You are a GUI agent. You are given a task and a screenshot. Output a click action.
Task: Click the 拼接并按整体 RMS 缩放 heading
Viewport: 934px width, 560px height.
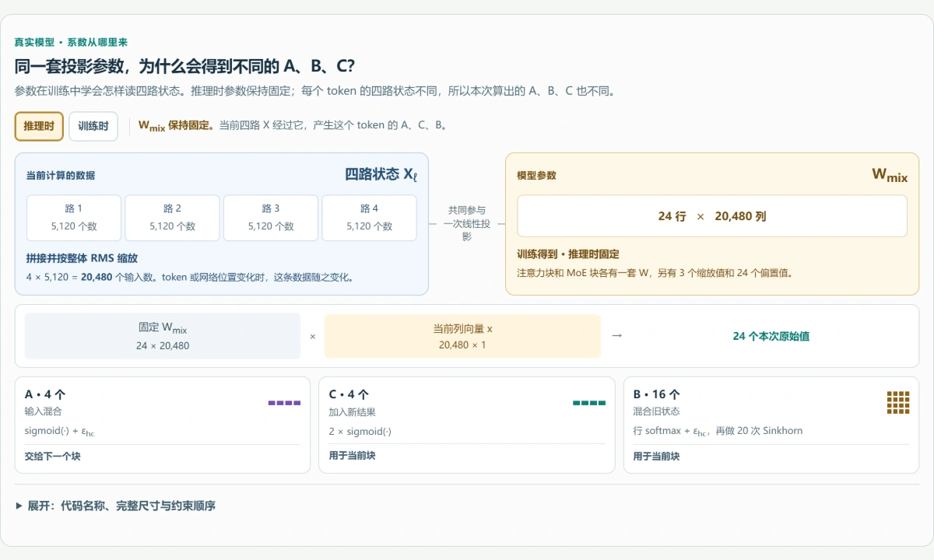[x=82, y=258]
